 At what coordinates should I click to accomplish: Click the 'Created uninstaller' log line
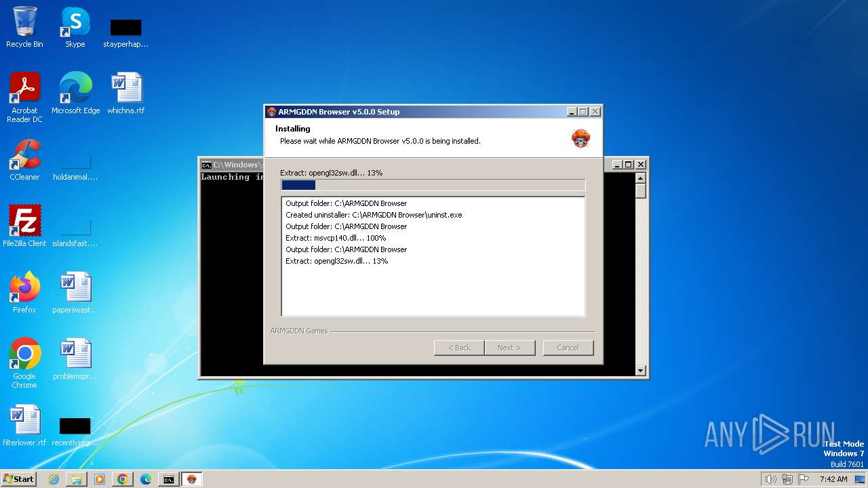374,215
